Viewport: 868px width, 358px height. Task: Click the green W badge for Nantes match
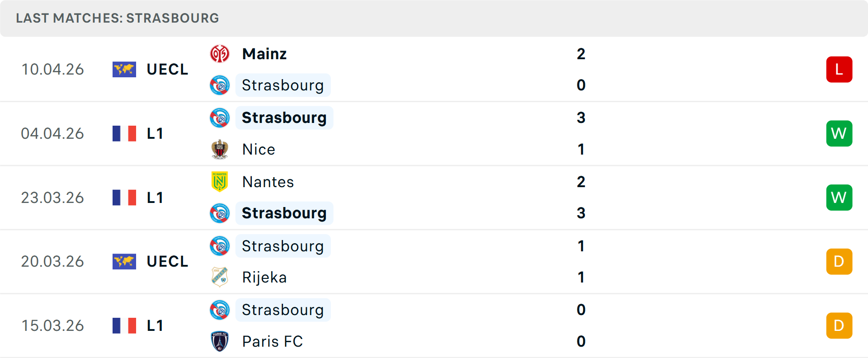[x=839, y=198]
